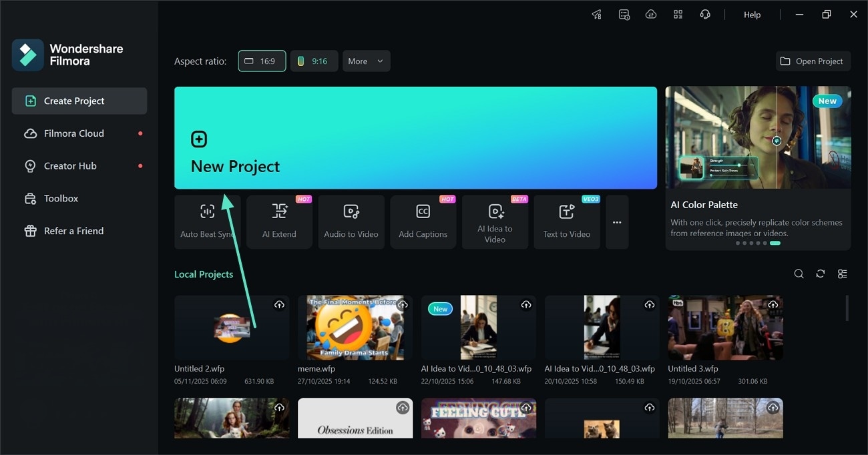
Task: Click the New Project banner
Action: [415, 137]
